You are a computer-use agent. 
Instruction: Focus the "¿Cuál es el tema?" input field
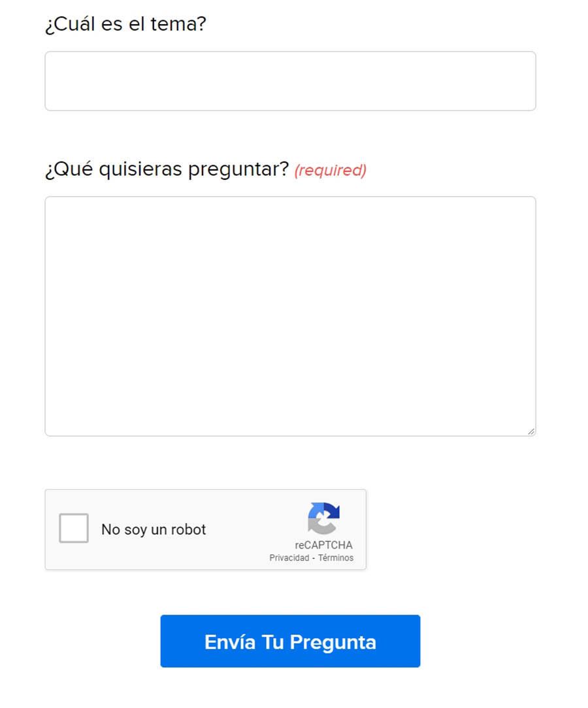coord(290,81)
